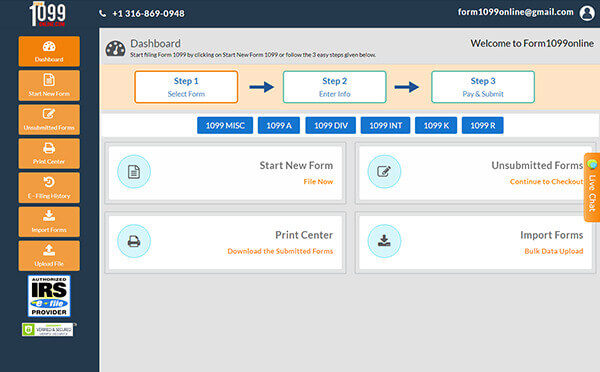Select the 1099 K form
Screen dimensions: 600x372
tap(436, 126)
